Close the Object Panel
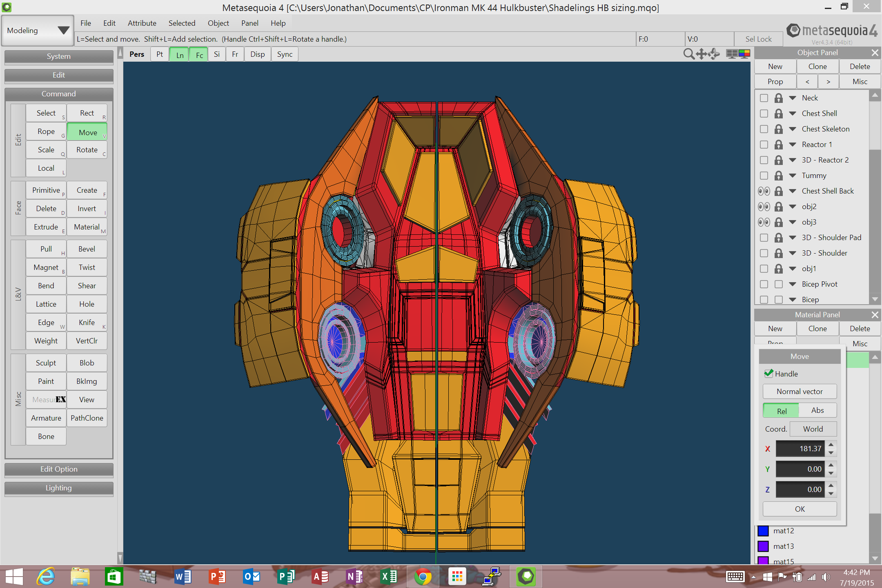 click(x=875, y=53)
